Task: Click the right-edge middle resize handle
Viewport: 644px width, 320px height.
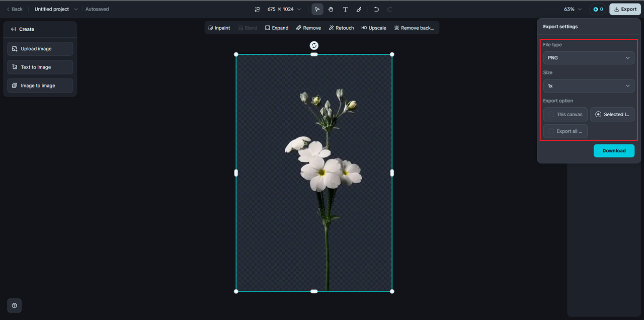Action: tap(392, 173)
